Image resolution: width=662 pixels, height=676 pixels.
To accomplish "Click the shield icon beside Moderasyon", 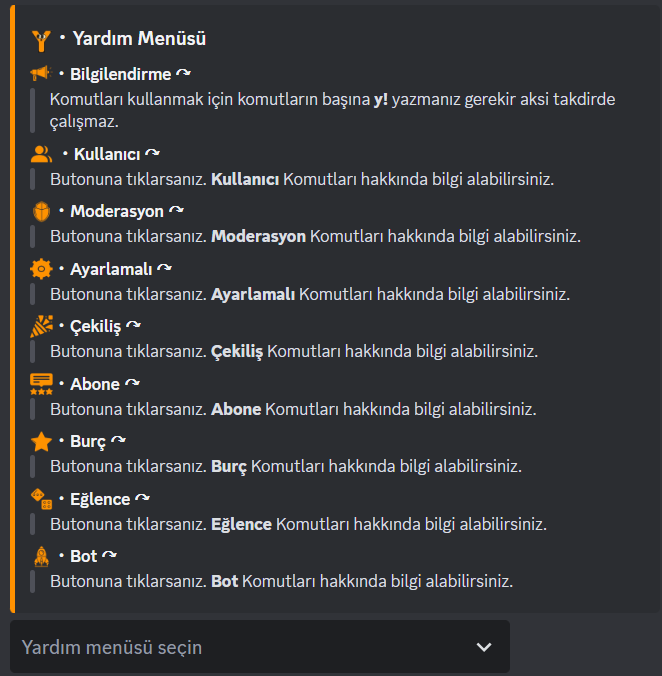I will point(41,211).
